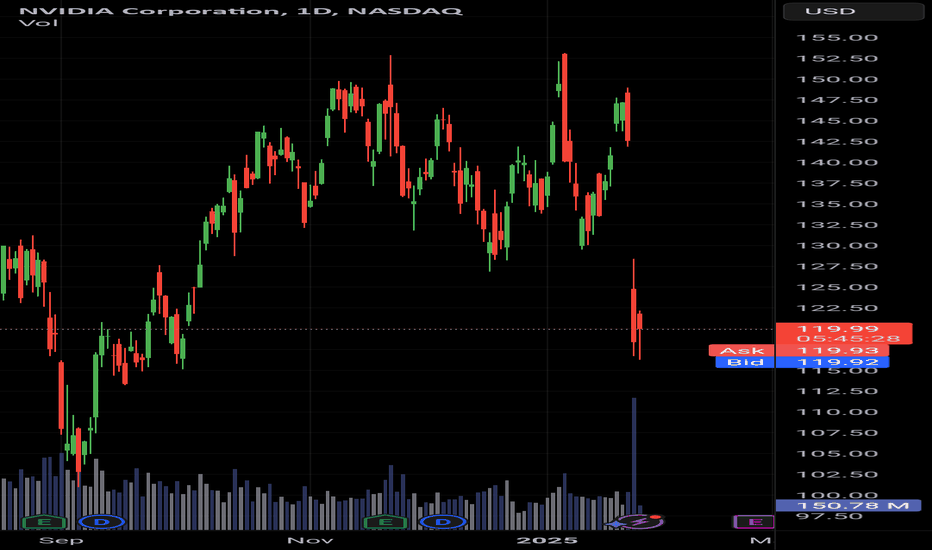Click the 112.50 price axis label
The height and width of the screenshot is (550, 932).
coord(837,391)
